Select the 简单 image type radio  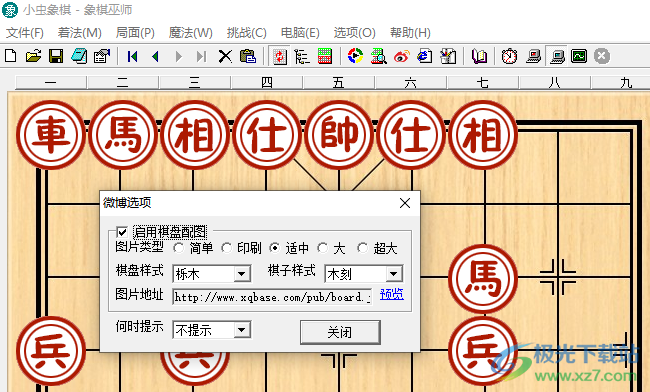(x=179, y=248)
